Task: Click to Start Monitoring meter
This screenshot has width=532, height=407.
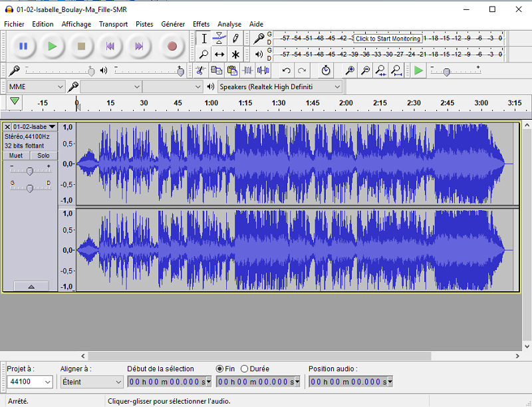Action: click(389, 39)
